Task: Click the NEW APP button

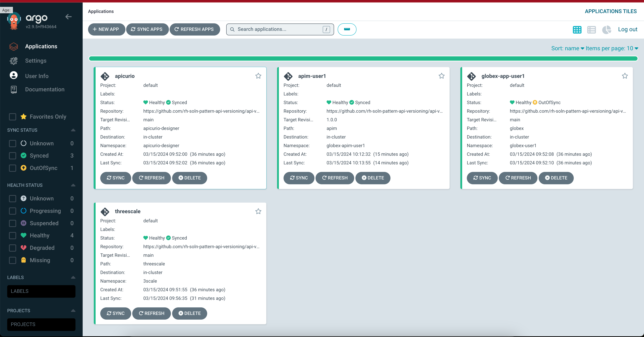Action: [x=106, y=29]
